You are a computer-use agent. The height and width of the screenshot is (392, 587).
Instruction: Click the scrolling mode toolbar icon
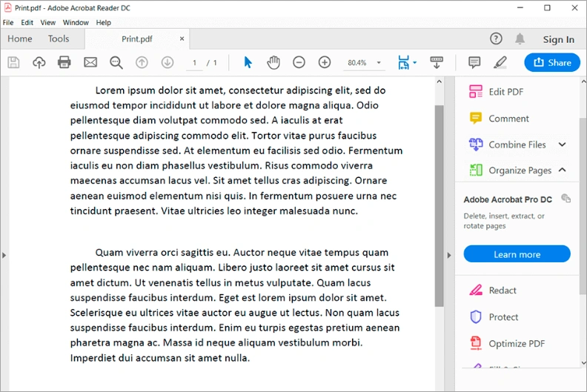click(437, 62)
